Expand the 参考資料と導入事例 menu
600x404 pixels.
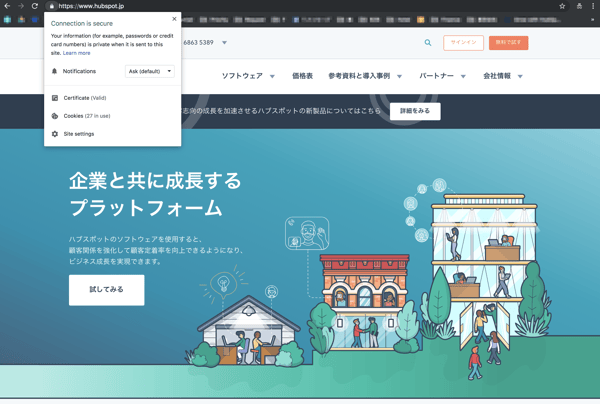pos(365,76)
